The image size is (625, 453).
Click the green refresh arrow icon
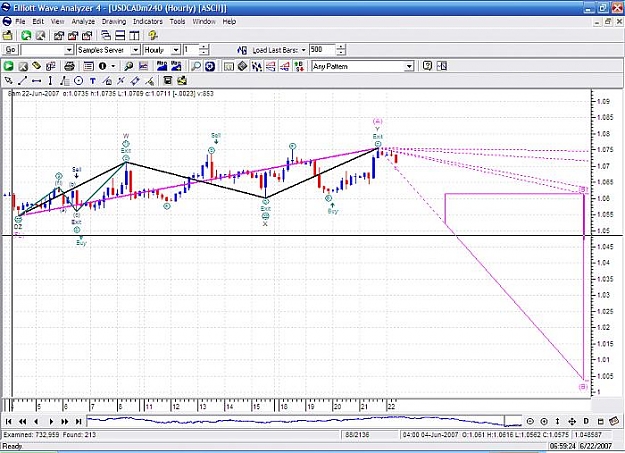click(x=26, y=35)
